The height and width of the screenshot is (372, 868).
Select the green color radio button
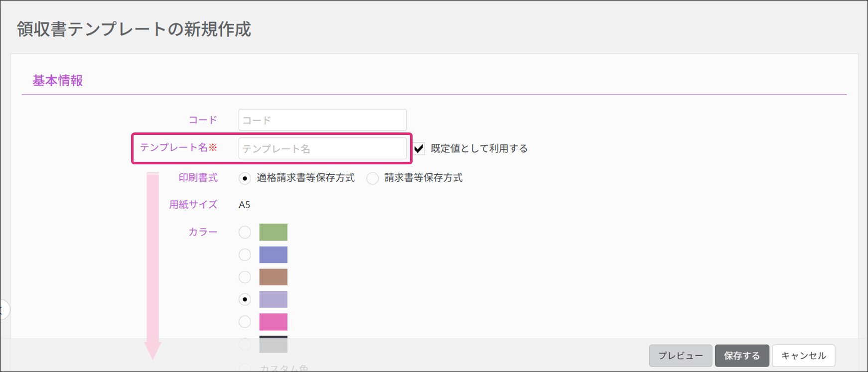(x=245, y=232)
